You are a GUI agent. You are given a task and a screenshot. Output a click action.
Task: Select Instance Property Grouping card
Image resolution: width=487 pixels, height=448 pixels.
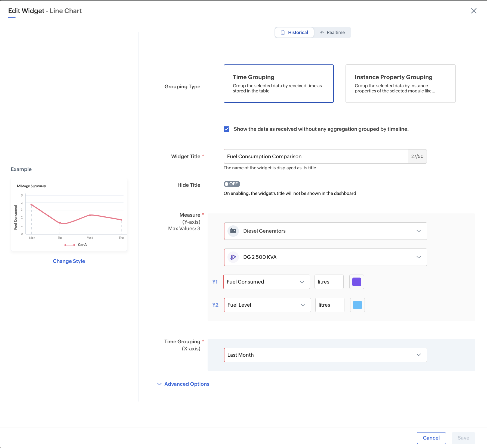400,83
